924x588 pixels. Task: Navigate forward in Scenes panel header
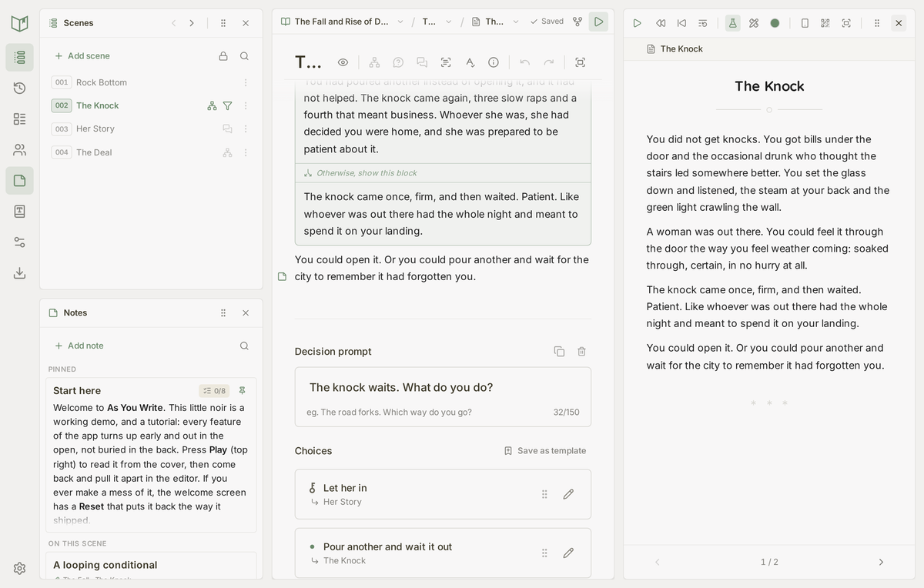pos(192,23)
